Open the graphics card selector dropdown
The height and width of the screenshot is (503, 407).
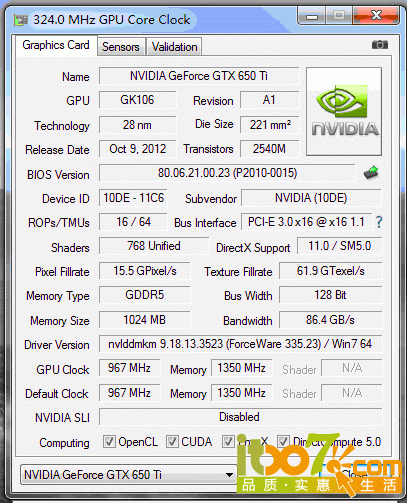[x=129, y=474]
